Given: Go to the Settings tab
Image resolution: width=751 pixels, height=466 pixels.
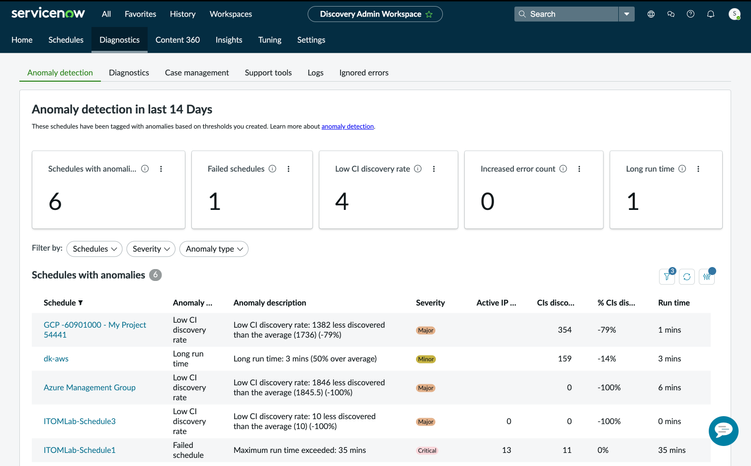Looking at the screenshot, I should (x=311, y=40).
